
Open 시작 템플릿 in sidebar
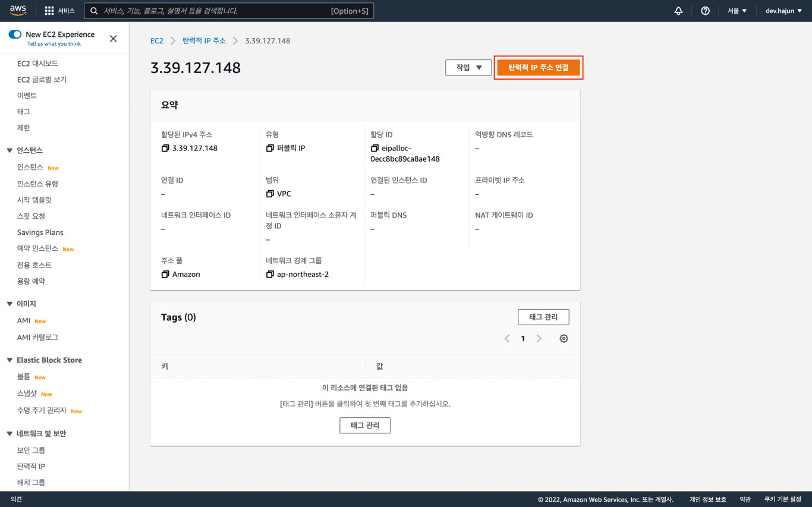(34, 200)
